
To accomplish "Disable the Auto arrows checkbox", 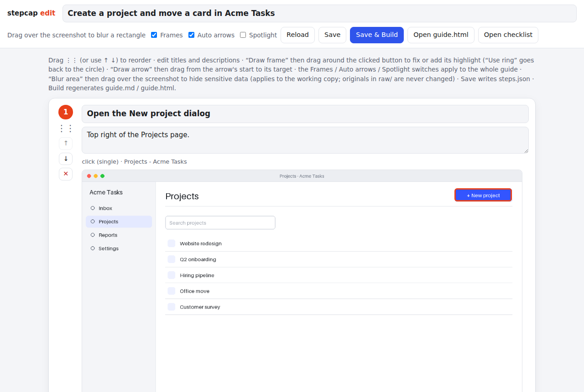I will click(x=192, y=35).
